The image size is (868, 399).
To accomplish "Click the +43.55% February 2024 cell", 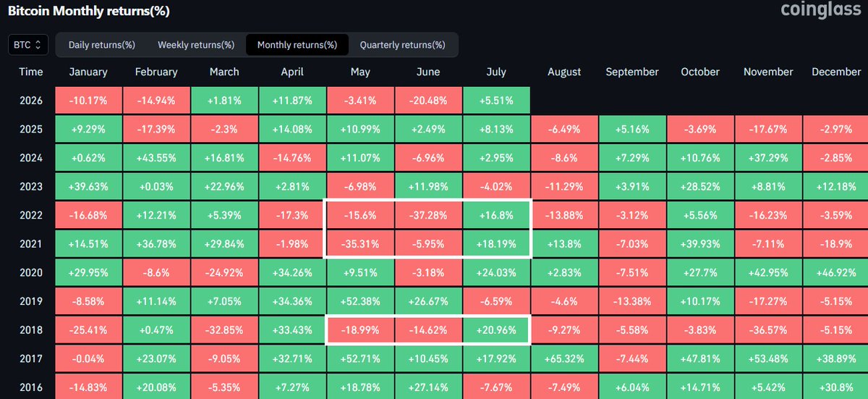I will (x=156, y=158).
